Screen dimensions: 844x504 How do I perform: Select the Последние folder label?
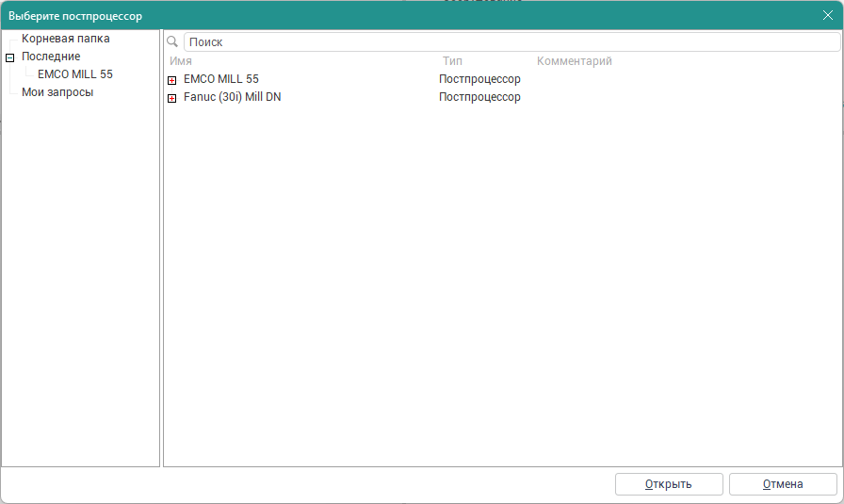pos(51,57)
